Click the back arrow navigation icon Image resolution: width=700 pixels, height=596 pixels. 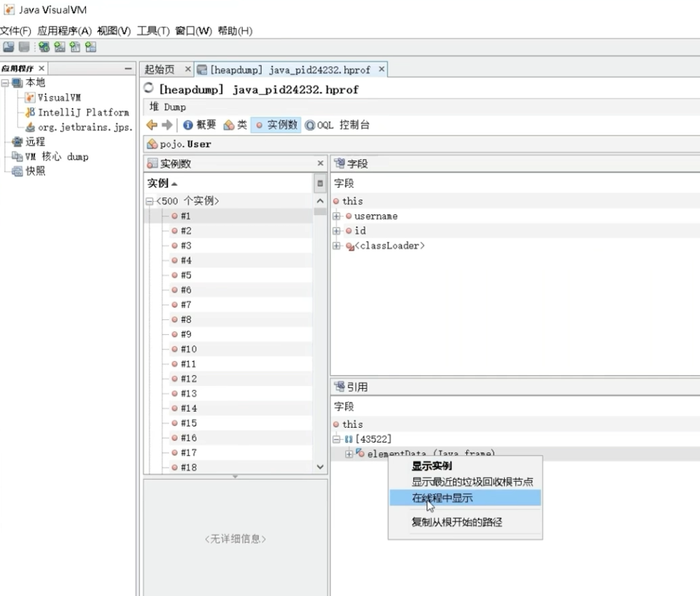pos(152,125)
